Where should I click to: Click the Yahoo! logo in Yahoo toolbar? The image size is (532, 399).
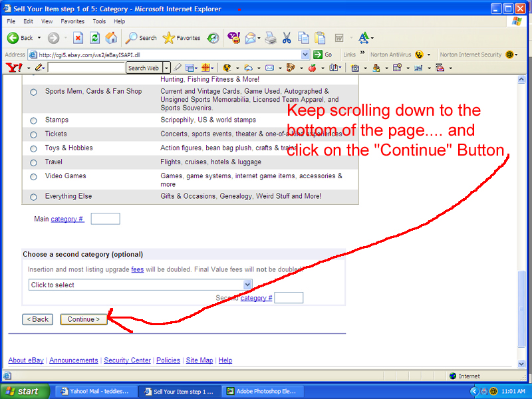[14, 68]
